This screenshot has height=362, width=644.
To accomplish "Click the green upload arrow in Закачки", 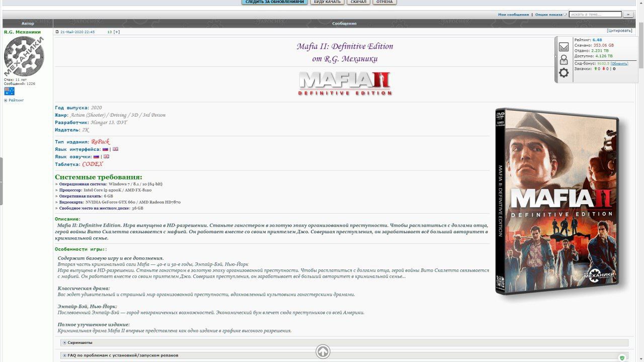I will 596,68.
